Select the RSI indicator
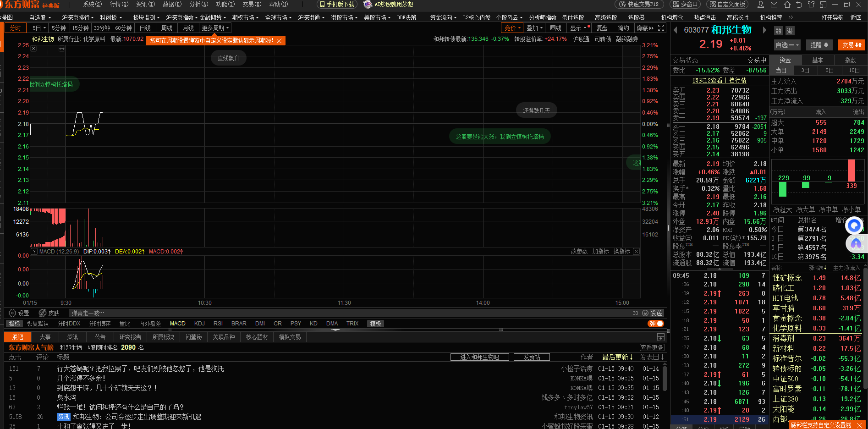This screenshot has width=868, height=429. point(218,324)
